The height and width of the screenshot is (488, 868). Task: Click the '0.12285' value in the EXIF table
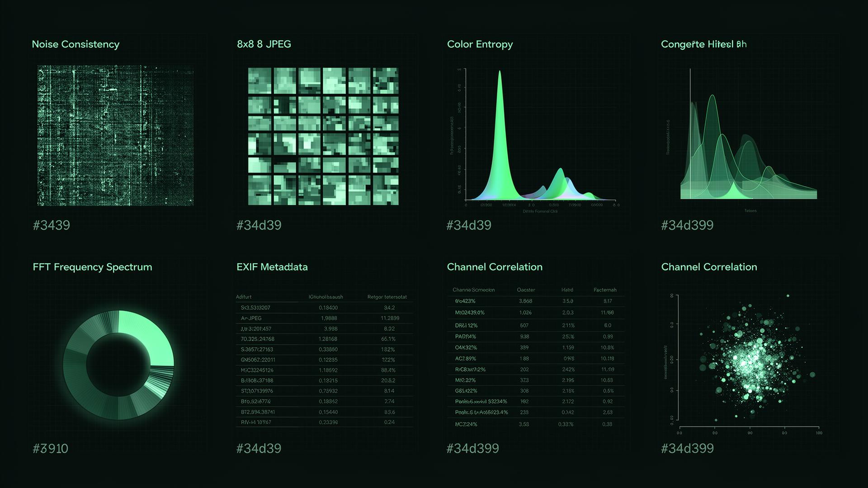328,360
